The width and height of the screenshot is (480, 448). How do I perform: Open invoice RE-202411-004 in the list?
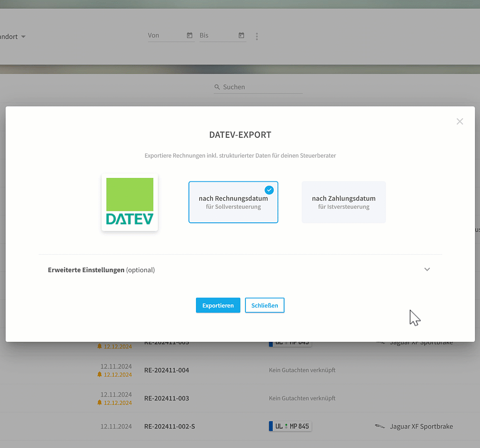(167, 370)
